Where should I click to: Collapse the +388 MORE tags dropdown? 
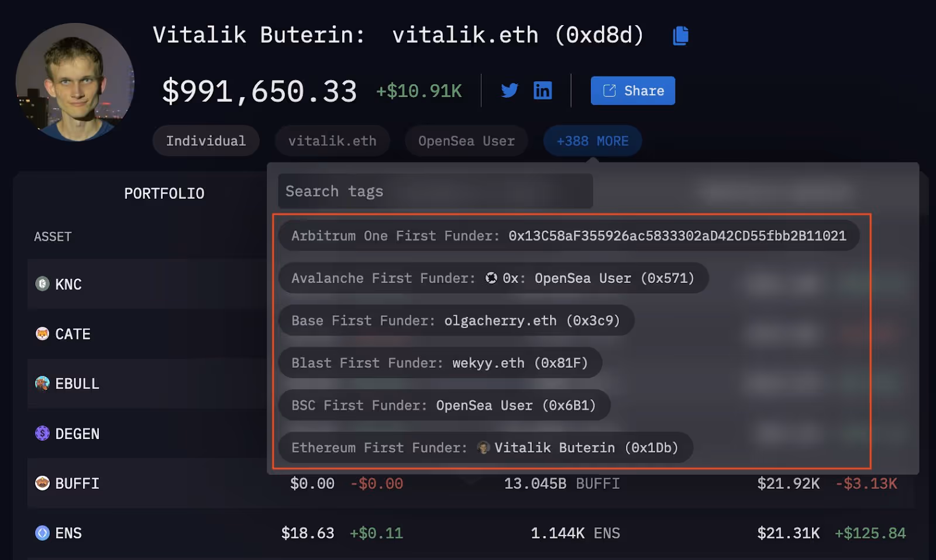point(593,141)
